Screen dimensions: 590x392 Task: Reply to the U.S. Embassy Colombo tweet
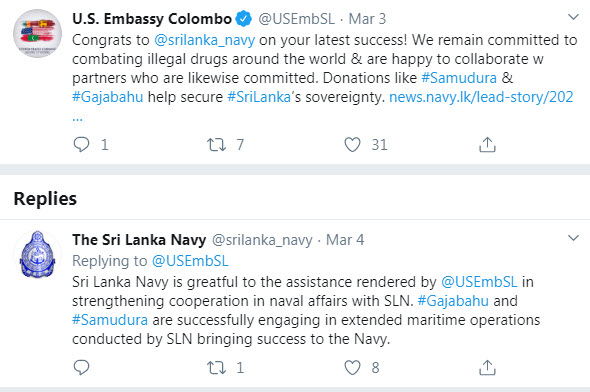81,144
